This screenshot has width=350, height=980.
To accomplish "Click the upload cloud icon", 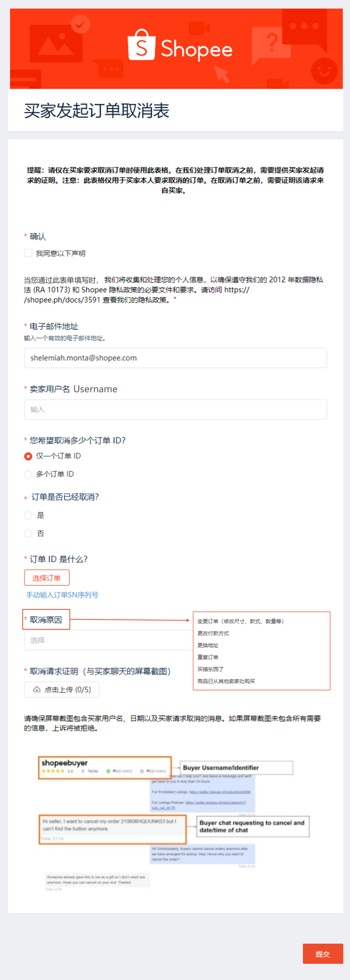I will pos(37,690).
